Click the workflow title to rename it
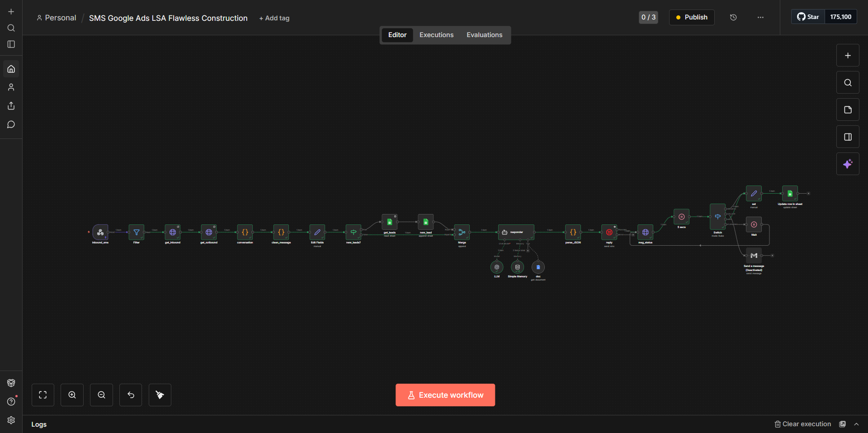 (x=168, y=18)
